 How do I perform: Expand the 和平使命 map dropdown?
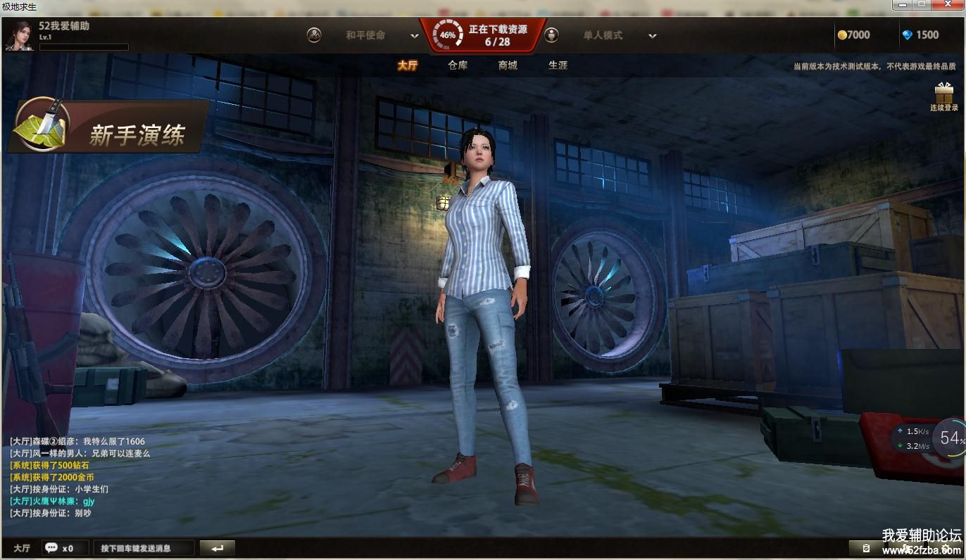tap(415, 36)
